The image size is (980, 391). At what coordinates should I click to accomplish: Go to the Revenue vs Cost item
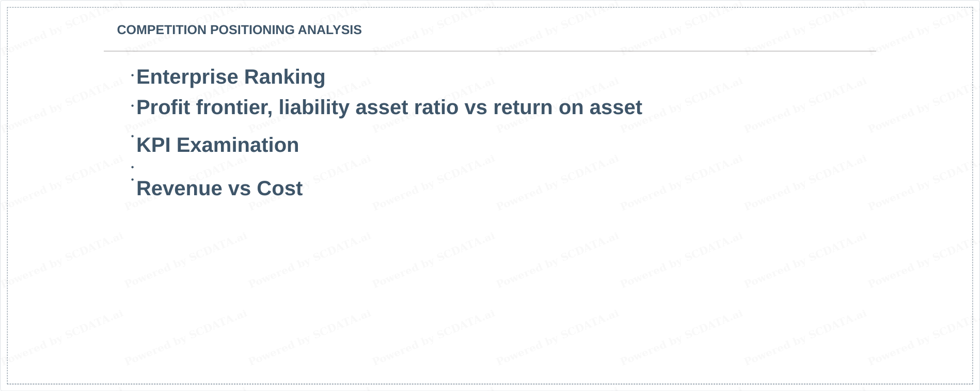pos(219,189)
